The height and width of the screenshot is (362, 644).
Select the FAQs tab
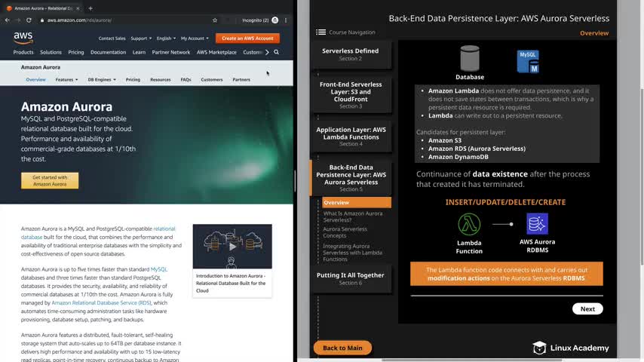tap(186, 80)
